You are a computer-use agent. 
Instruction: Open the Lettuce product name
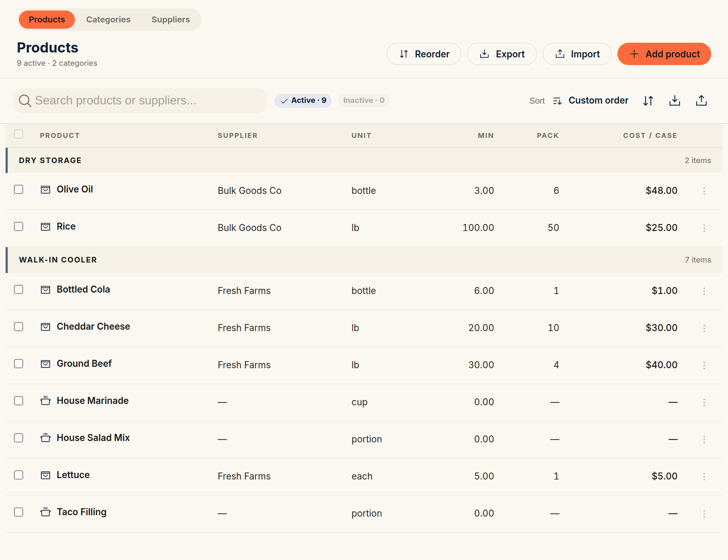coord(73,475)
